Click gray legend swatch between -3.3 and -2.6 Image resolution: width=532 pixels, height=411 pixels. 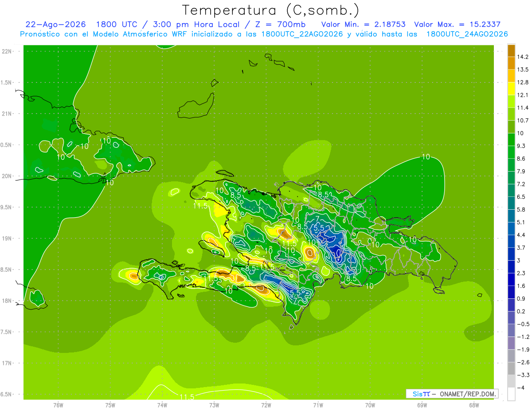coord(511,368)
